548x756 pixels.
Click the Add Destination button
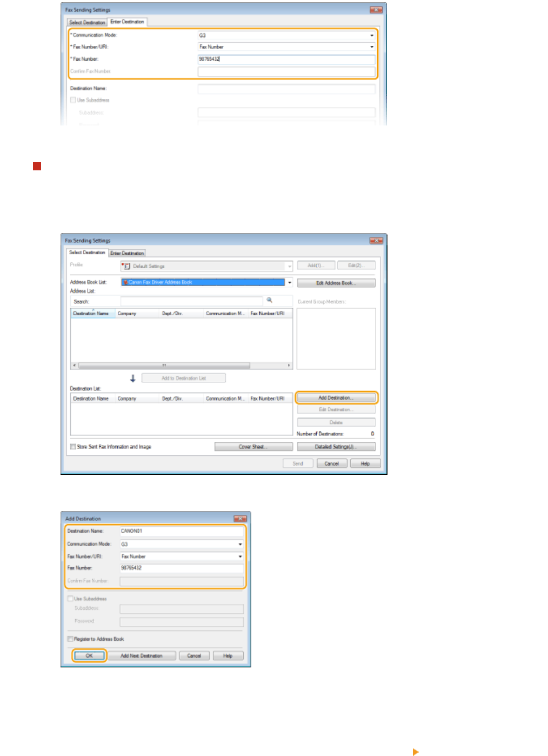click(336, 398)
